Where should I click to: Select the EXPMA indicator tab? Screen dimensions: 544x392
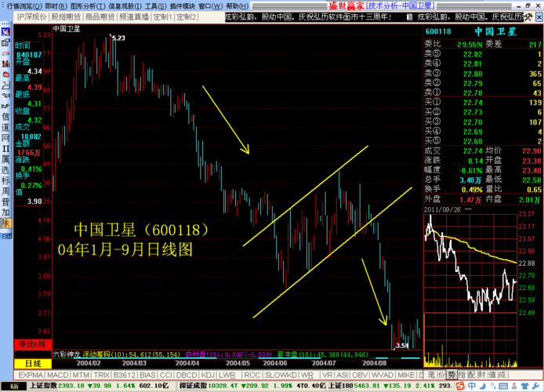[x=31, y=376]
